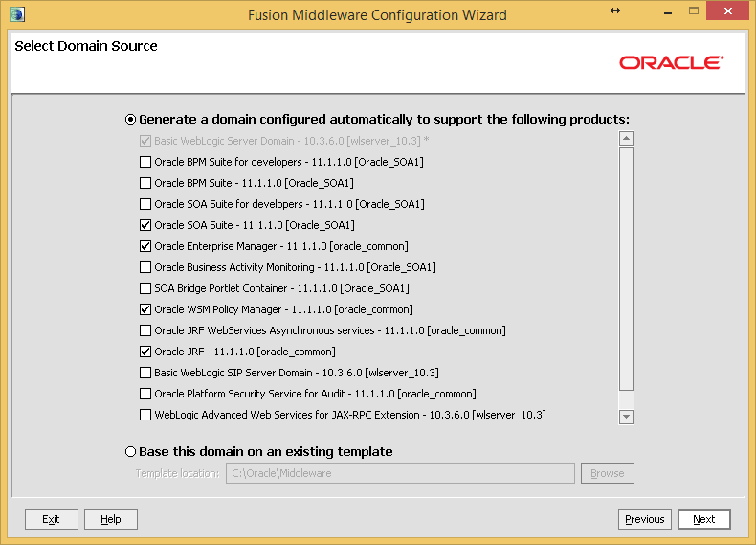Click the Browse button
Viewport: 756px width, 545px height.
[x=607, y=473]
